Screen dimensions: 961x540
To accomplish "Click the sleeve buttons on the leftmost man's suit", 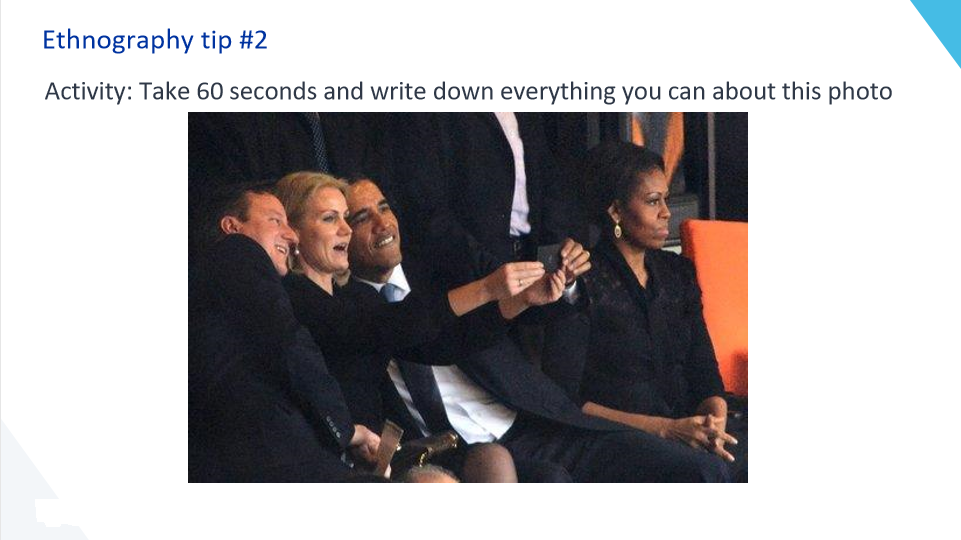I will coord(333,427).
